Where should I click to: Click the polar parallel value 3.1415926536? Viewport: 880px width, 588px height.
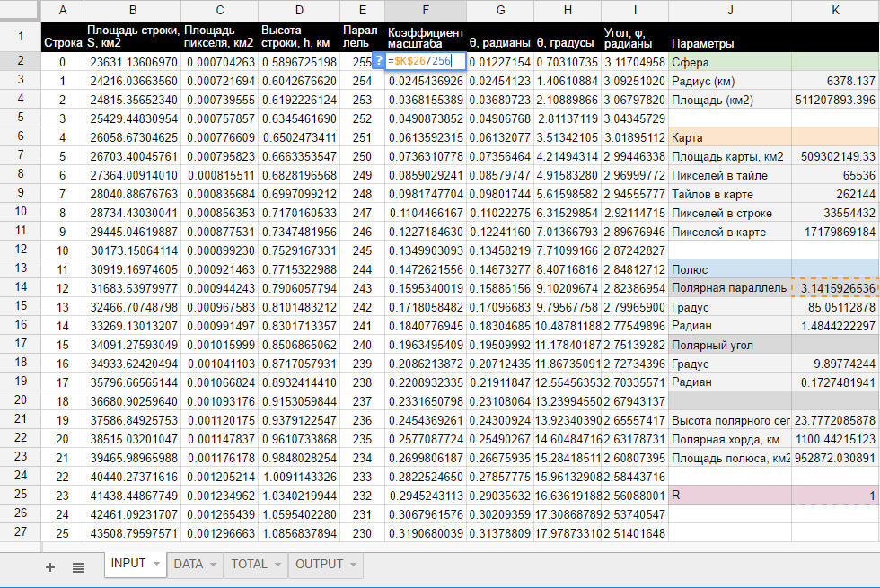coord(835,287)
